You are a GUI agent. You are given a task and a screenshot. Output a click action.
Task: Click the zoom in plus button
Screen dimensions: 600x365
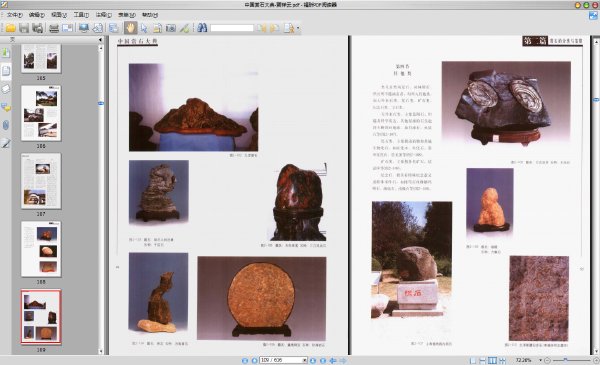tap(596, 360)
